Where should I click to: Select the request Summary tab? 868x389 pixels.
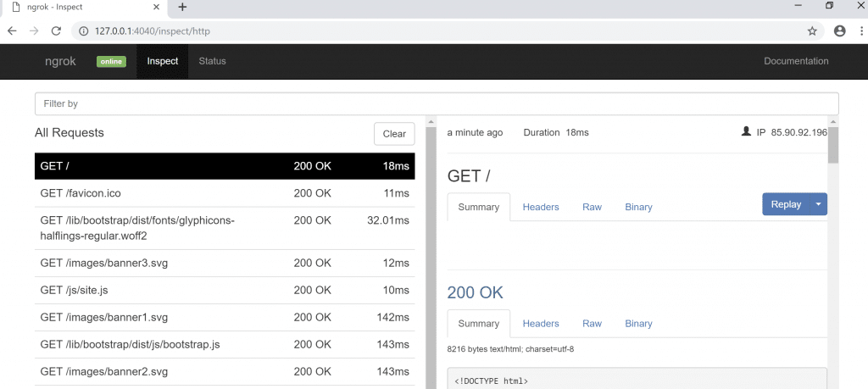479,207
